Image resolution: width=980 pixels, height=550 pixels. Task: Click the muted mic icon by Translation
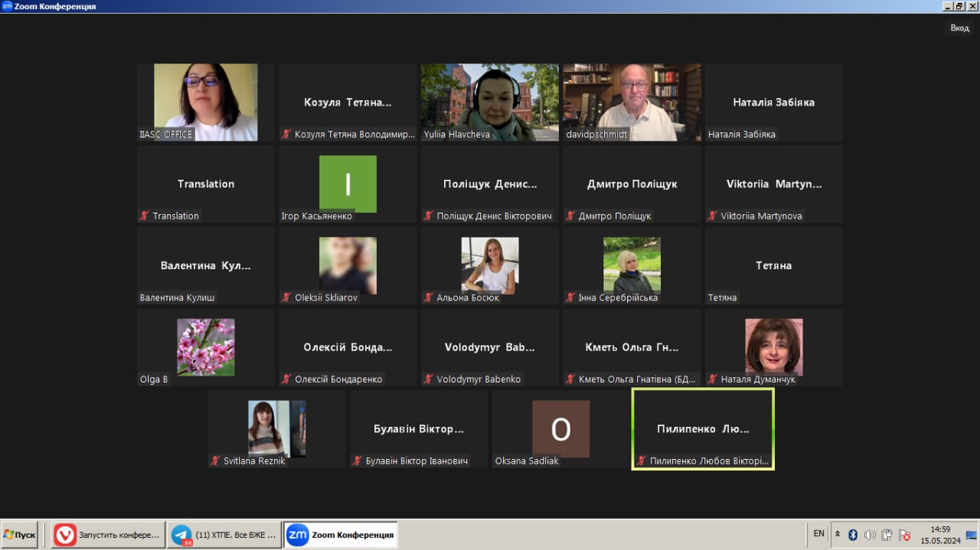144,216
